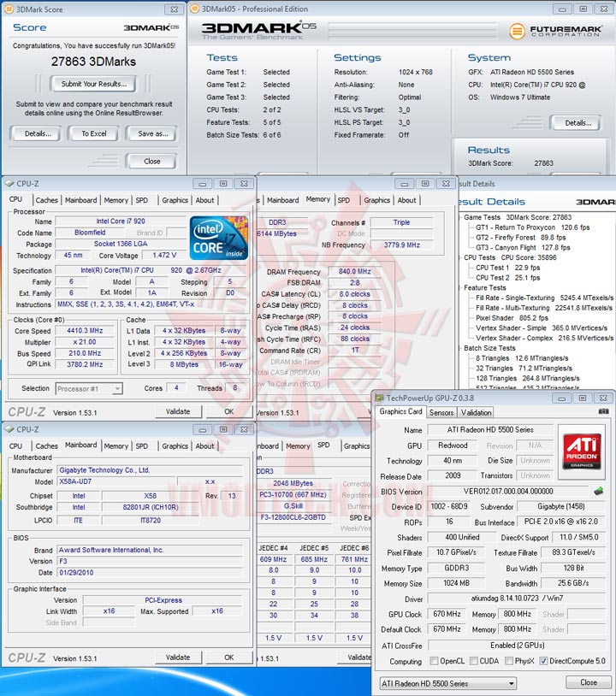Click Validate in CPU-Z motherboard window
This screenshot has height=696, width=616.
178,658
